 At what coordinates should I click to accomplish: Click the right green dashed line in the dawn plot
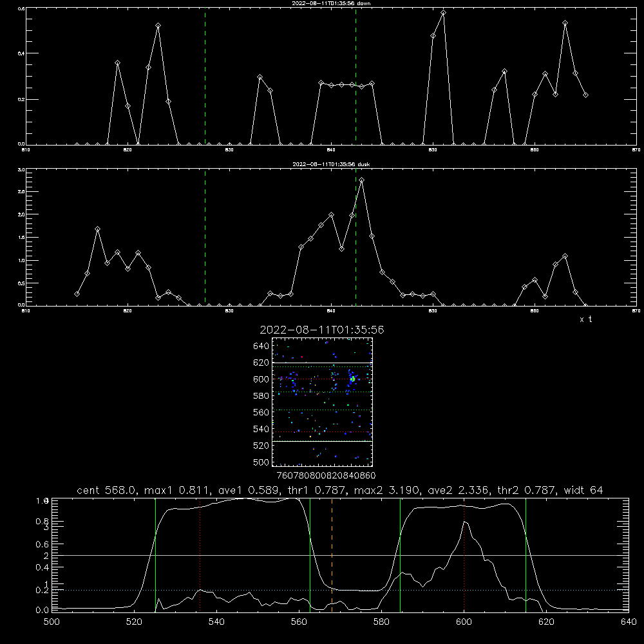click(x=355, y=76)
